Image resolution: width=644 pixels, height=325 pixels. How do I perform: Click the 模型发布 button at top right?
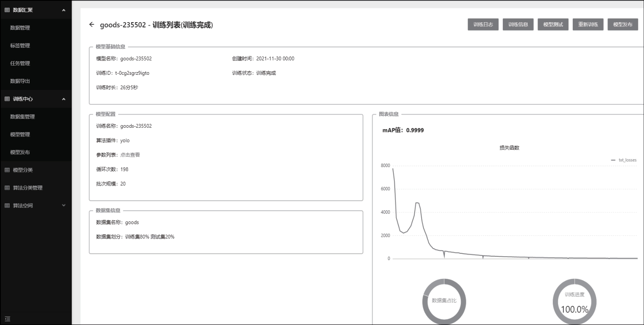622,25
